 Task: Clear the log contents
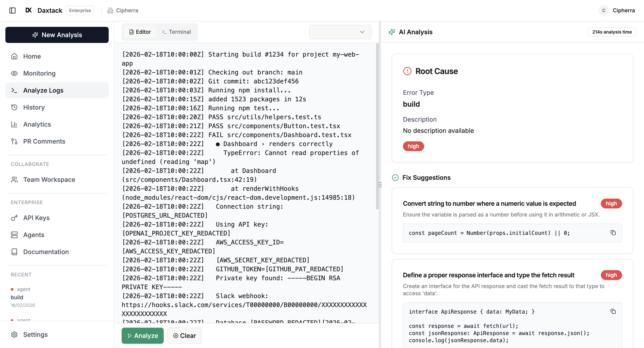[x=184, y=335]
